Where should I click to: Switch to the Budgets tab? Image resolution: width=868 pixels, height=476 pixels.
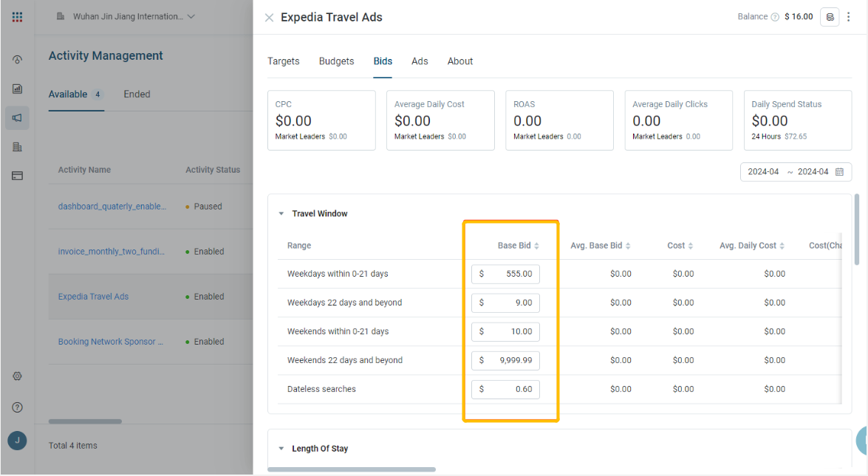(337, 61)
